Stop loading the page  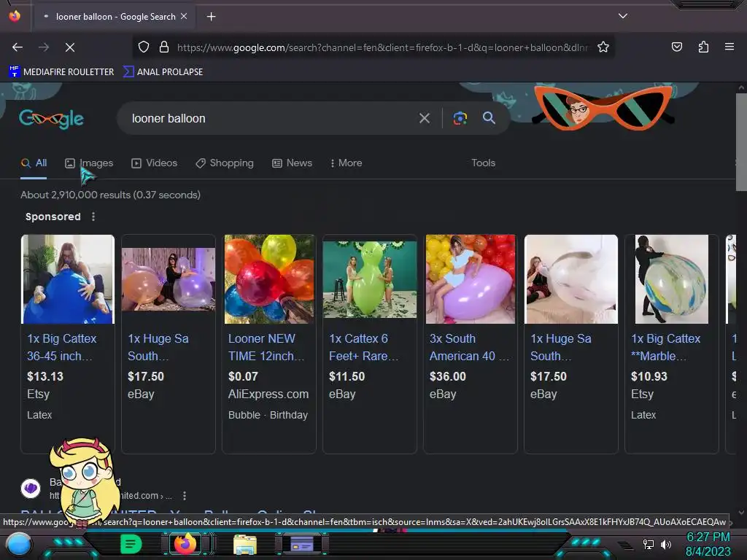[x=70, y=47]
